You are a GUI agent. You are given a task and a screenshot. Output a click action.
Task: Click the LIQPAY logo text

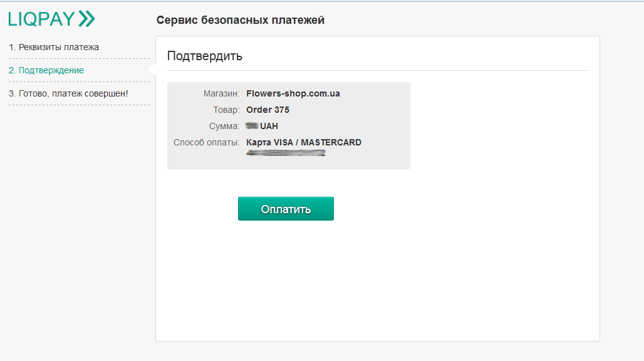point(41,19)
